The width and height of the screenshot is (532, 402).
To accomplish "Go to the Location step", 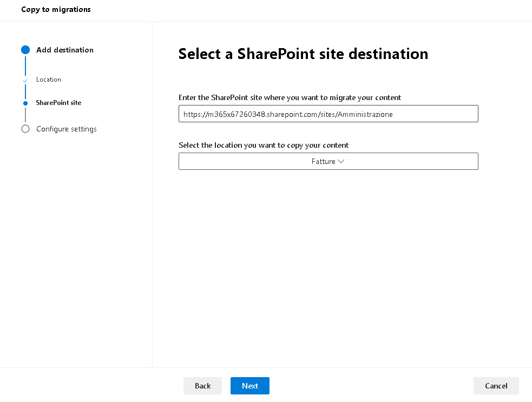I will tap(49, 80).
